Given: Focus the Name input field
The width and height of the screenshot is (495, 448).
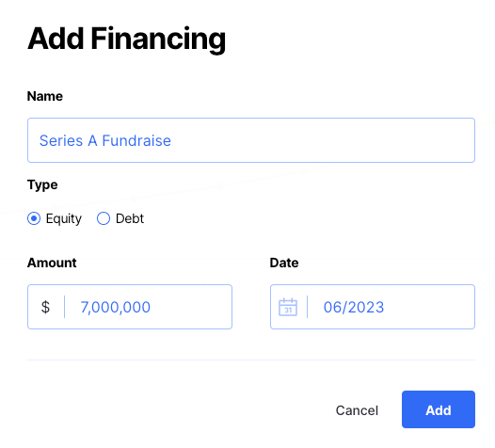Looking at the screenshot, I should [x=251, y=140].
